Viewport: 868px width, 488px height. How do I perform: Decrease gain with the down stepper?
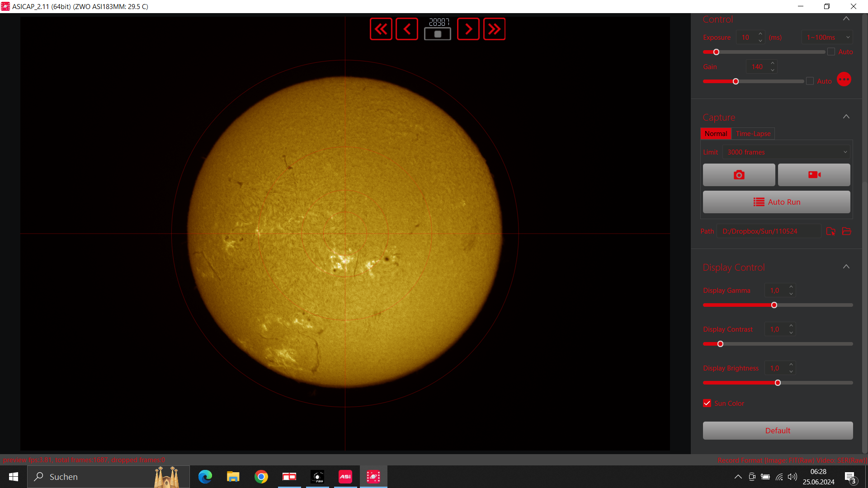(x=773, y=70)
